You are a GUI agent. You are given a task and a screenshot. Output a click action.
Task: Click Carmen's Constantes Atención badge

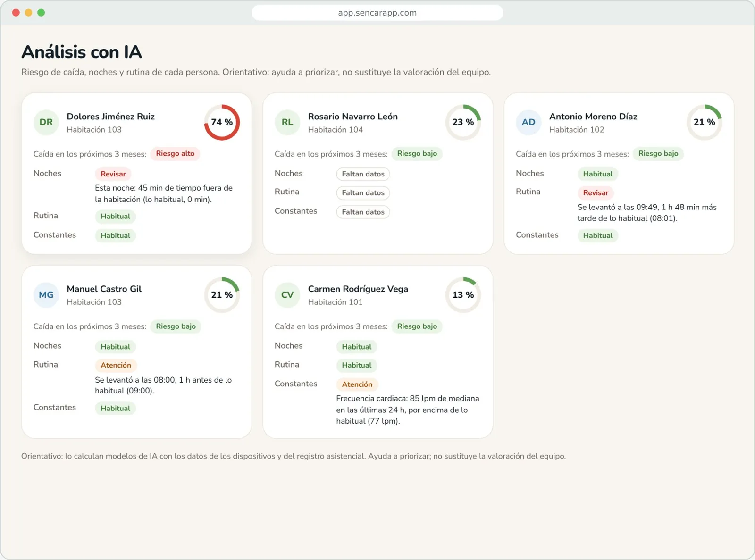(x=357, y=384)
